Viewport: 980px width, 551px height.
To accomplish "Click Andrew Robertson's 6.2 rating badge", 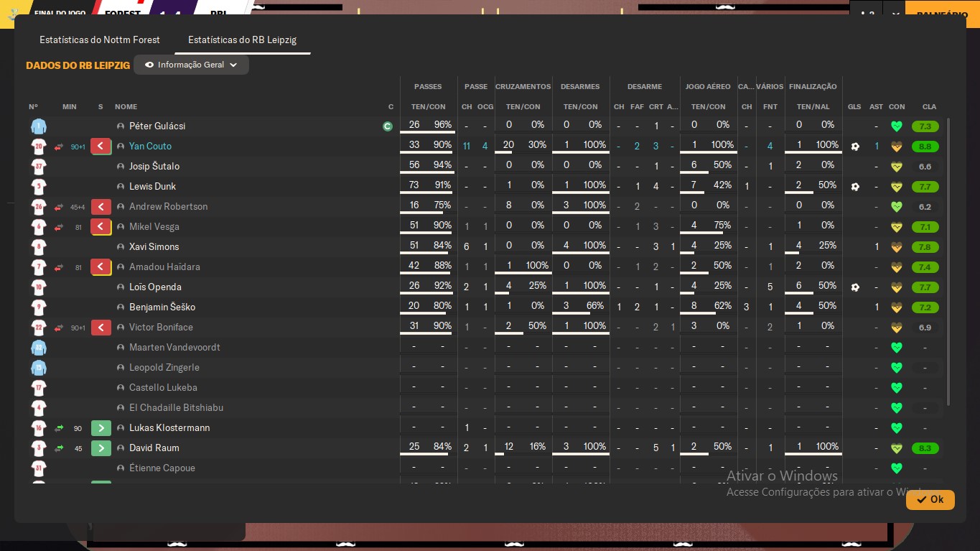I will (925, 207).
